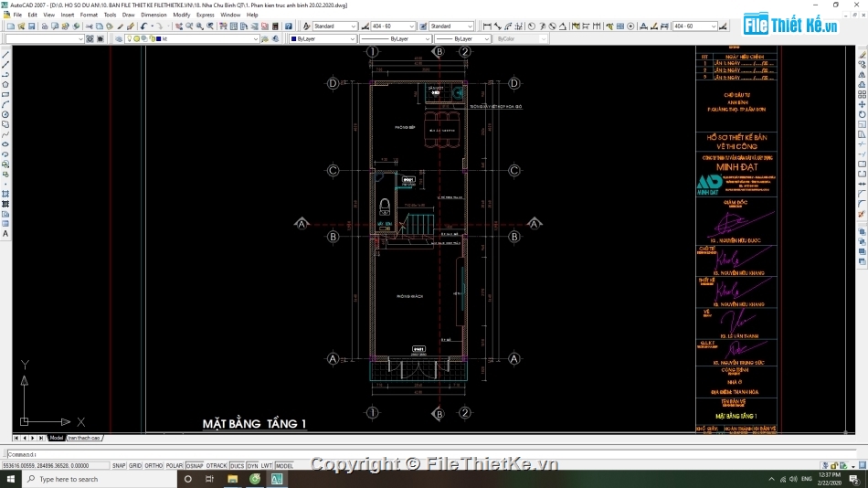
Task: Open the File menu
Action: (17, 15)
